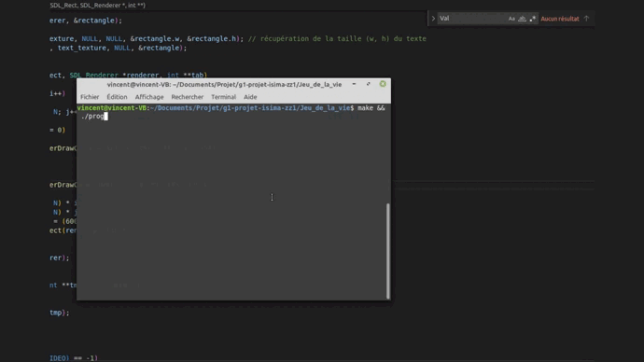
Task: Click "int **tab" parameter in the editor
Action: click(185, 76)
